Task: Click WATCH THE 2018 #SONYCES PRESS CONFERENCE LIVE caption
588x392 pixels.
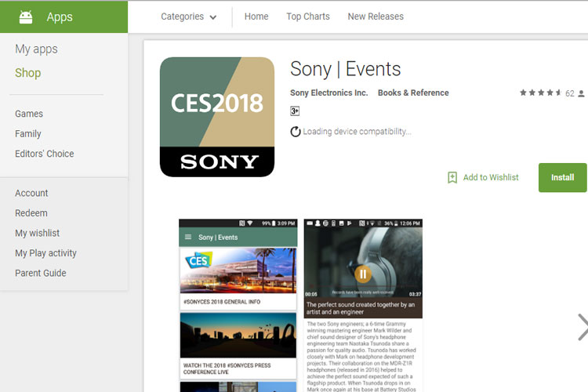Action: pyautogui.click(x=227, y=368)
